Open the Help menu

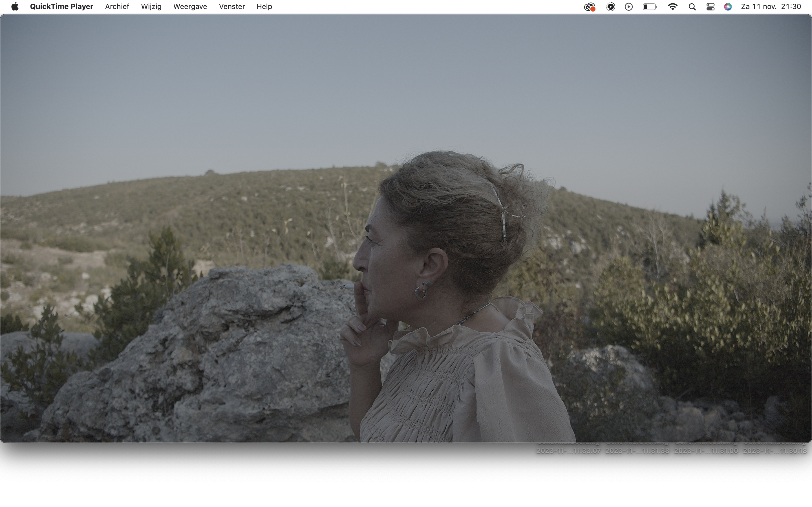click(x=264, y=6)
